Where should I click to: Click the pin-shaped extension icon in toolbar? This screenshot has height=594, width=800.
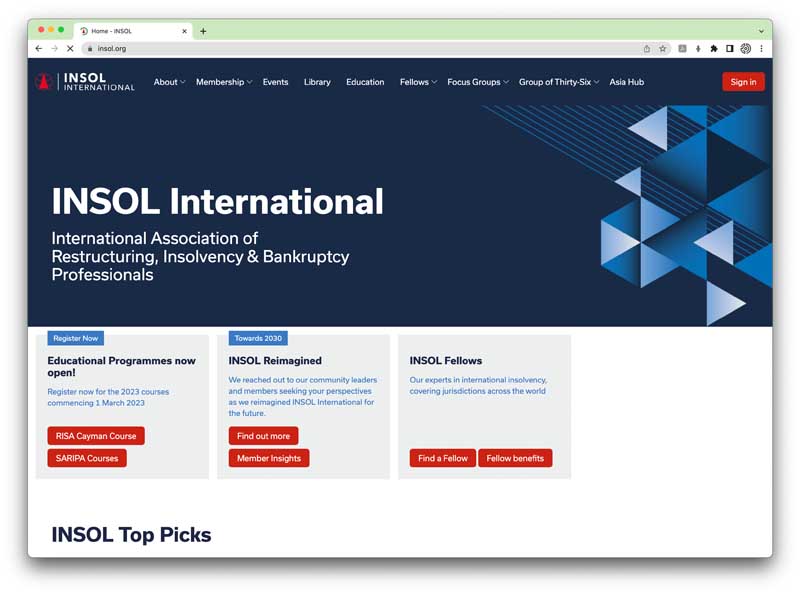(698, 48)
